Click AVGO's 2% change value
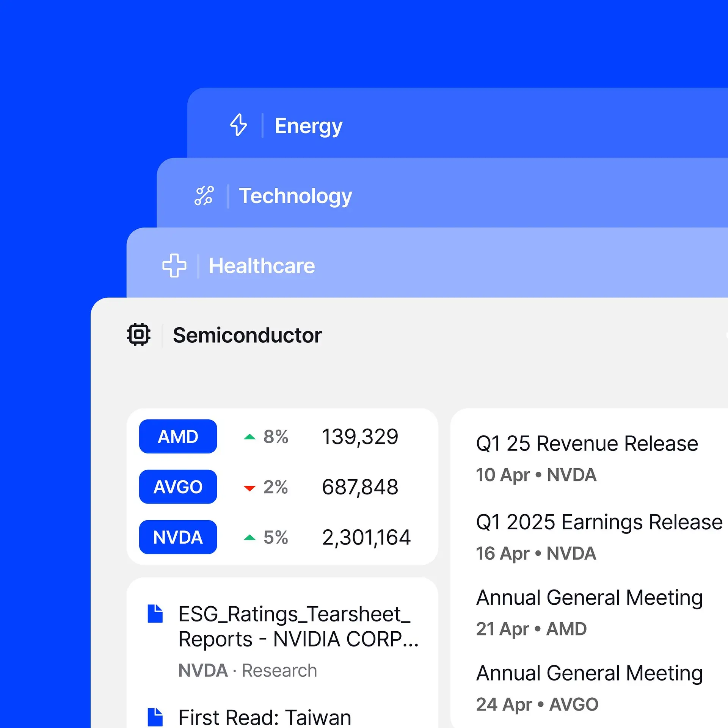 [276, 487]
